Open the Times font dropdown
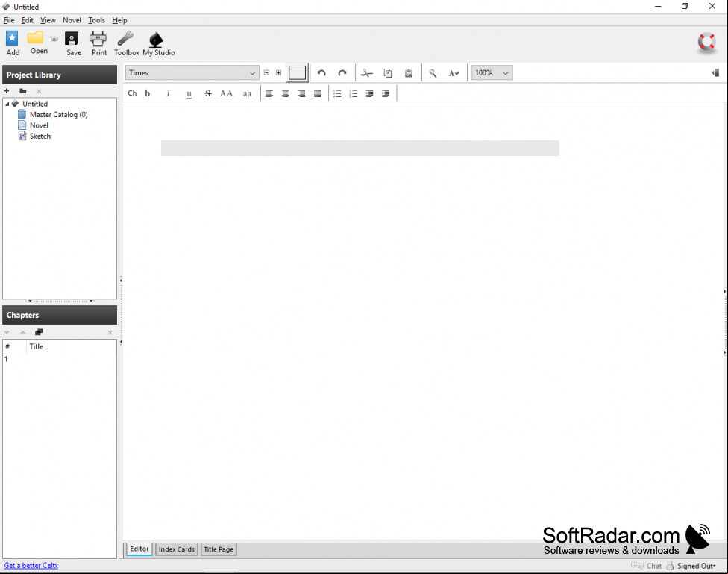 192,73
